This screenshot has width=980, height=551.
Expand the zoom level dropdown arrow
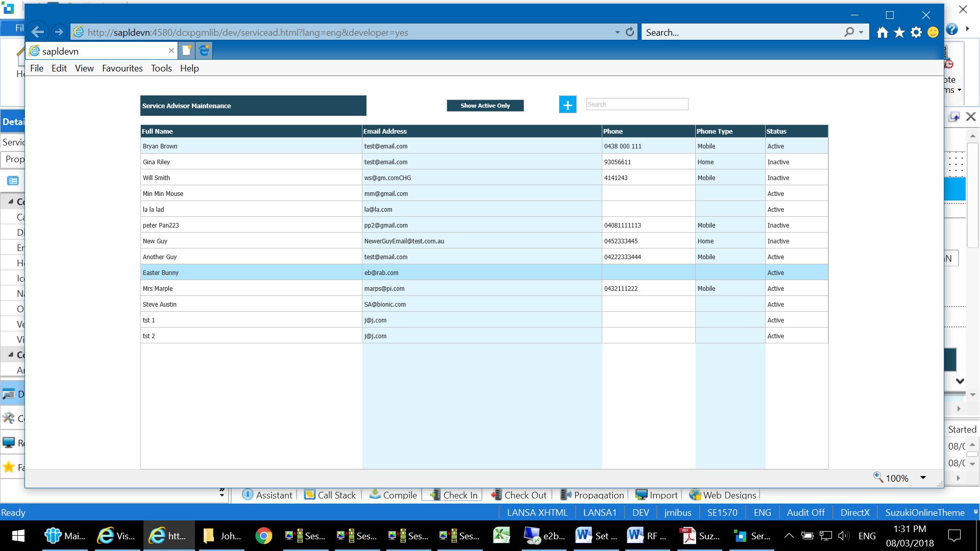point(923,478)
